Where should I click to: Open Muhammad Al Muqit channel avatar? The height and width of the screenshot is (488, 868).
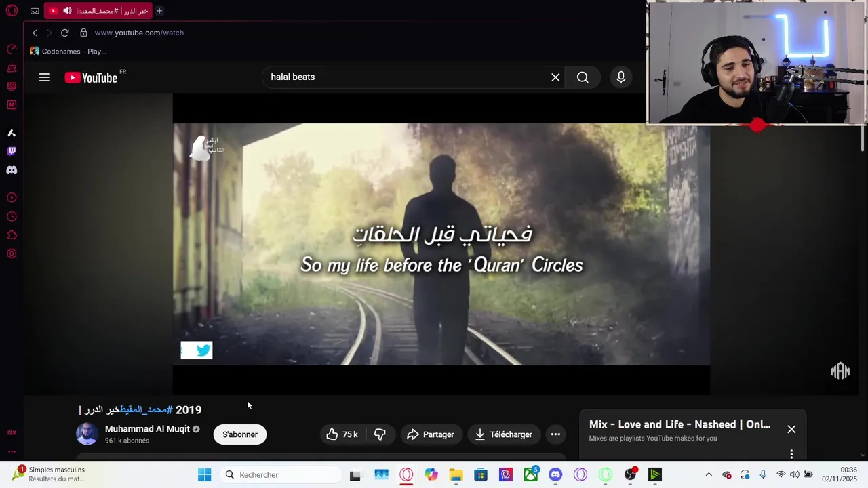pyautogui.click(x=87, y=434)
